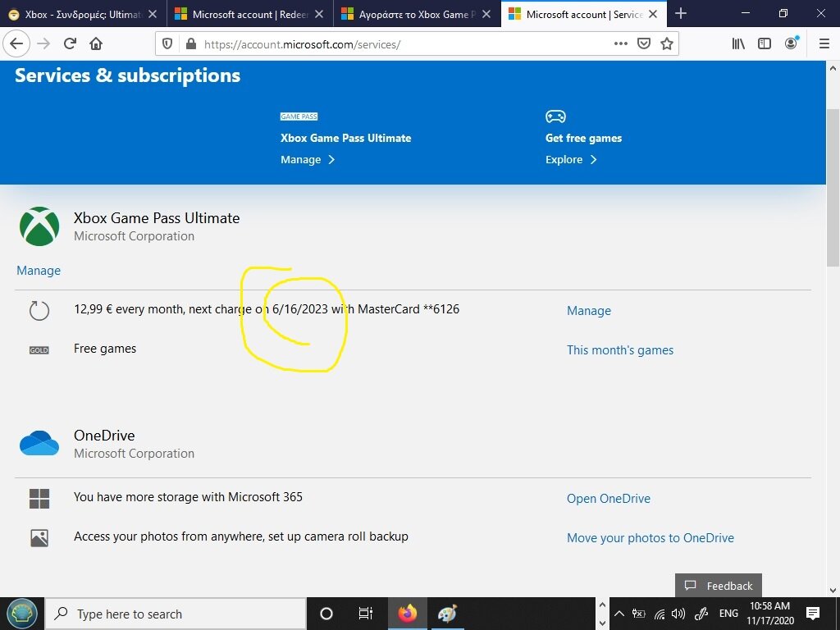
Task: Click the Pocket save icon
Action: (x=644, y=44)
